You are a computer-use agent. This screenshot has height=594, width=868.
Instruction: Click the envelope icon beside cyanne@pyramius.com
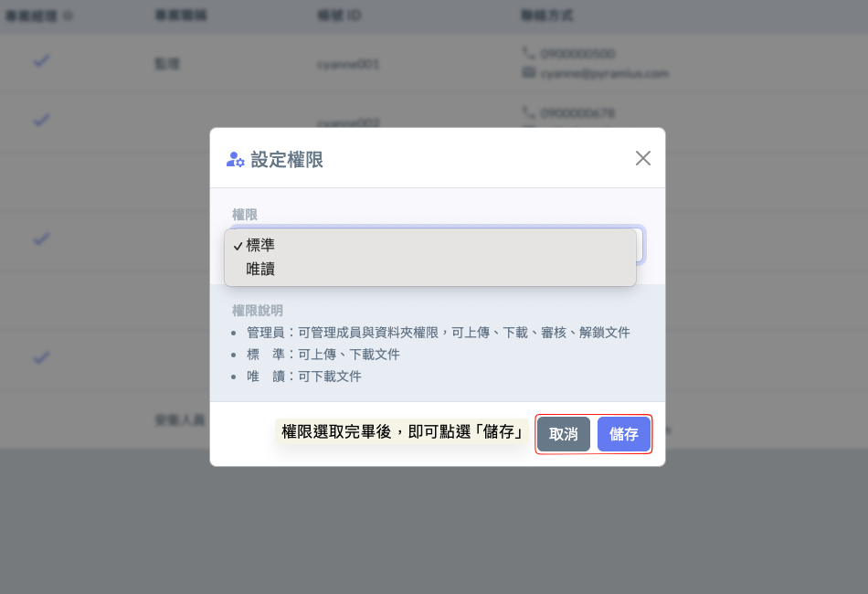tap(528, 72)
